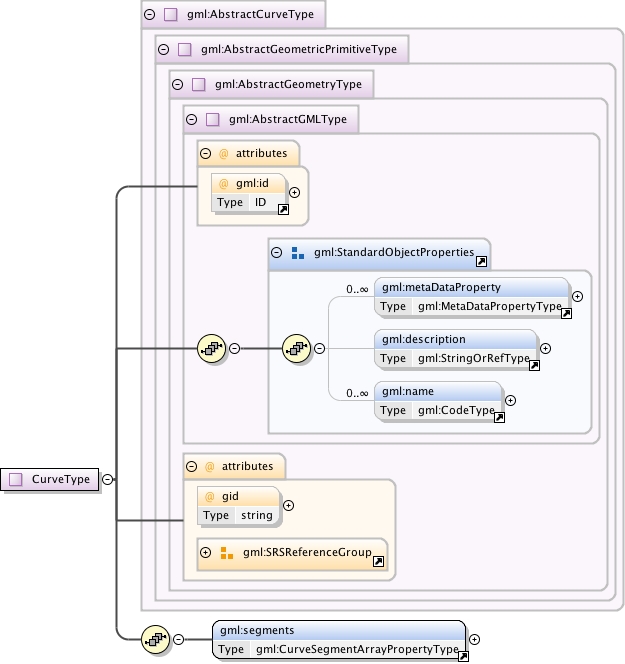
Task: Collapse the gml:AbstractCurveType container
Action: [149, 14]
